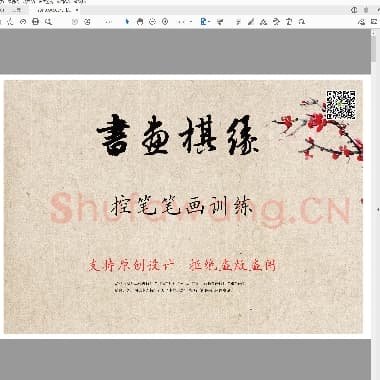The width and height of the screenshot is (380, 380).
Task: Open the notifications bell icon
Action: (366, 10)
